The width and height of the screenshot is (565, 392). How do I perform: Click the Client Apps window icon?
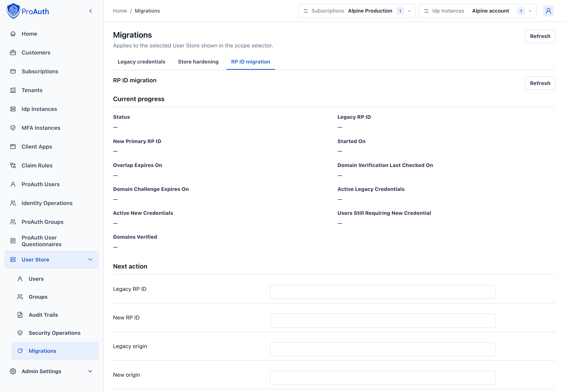13,147
